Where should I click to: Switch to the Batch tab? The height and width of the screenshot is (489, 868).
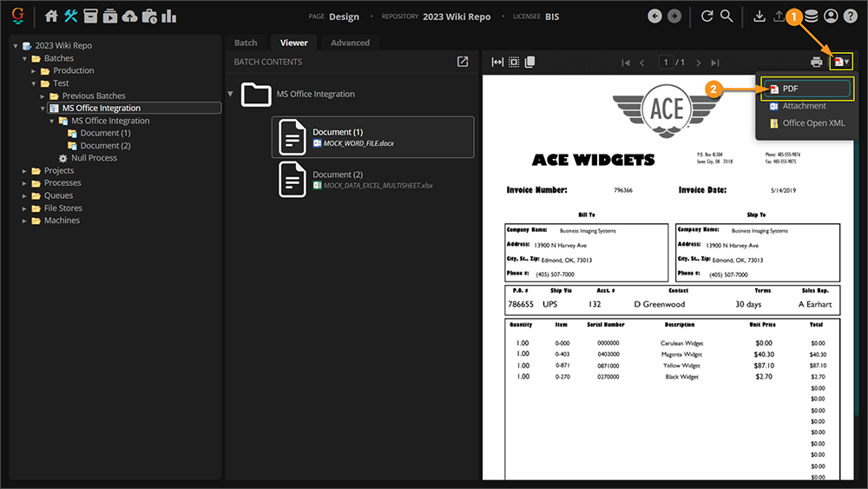(246, 43)
